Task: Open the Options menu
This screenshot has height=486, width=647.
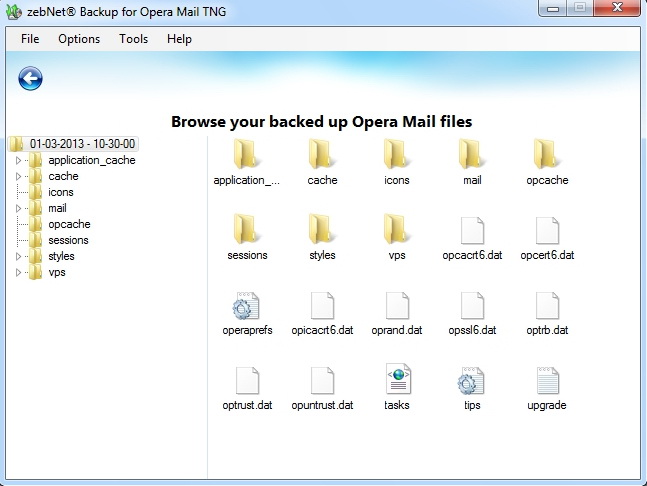Action: [79, 39]
